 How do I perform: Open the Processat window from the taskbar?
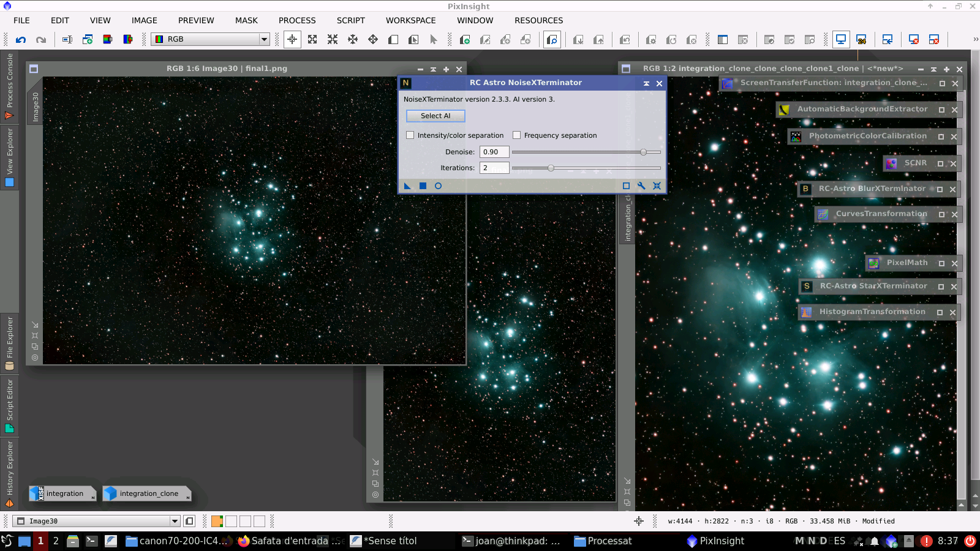pos(603,541)
